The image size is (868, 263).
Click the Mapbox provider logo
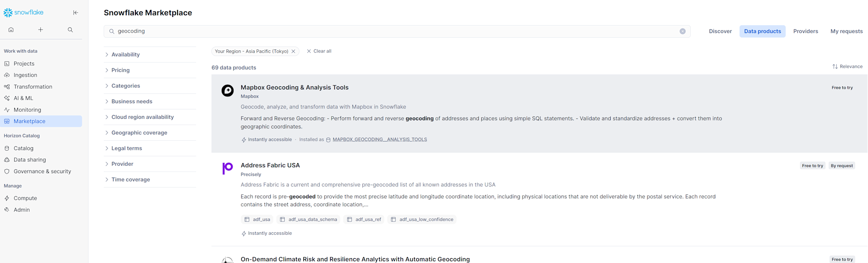pyautogui.click(x=227, y=91)
